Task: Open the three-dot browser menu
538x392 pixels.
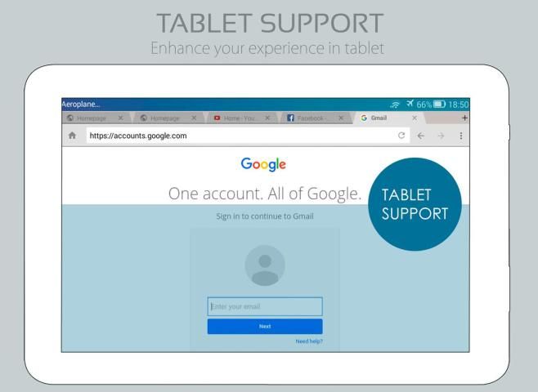Action: click(461, 136)
